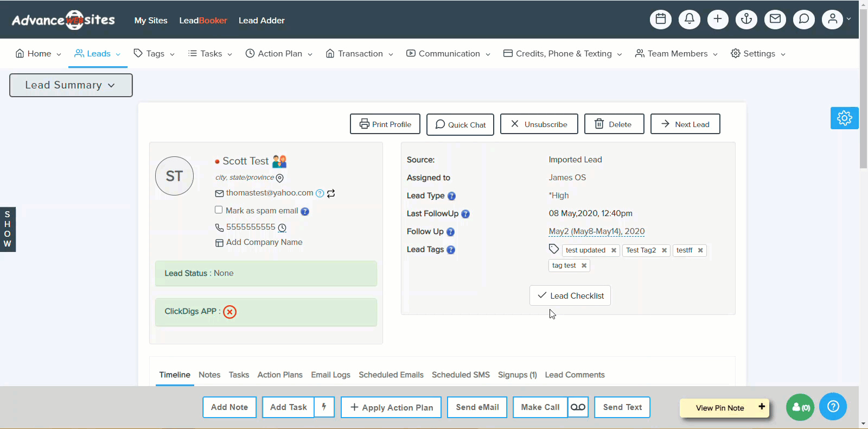Click the anchor icon in top bar
This screenshot has height=429, width=868.
point(746,19)
